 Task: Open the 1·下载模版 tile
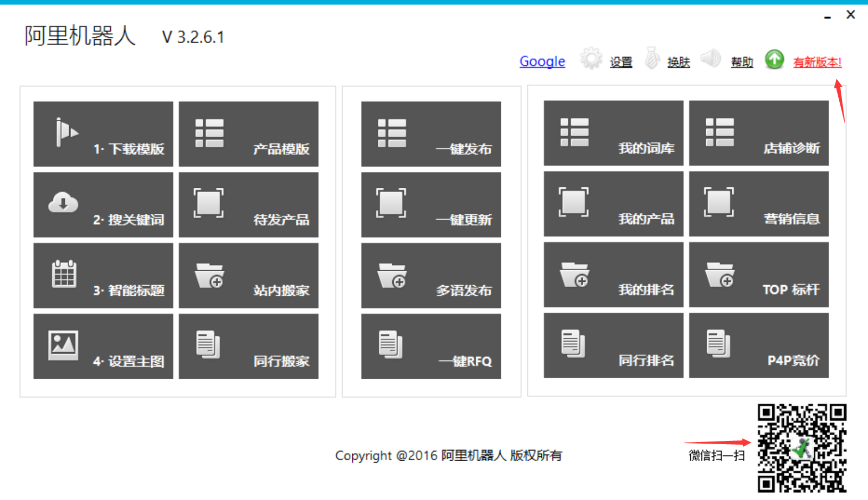(x=103, y=134)
